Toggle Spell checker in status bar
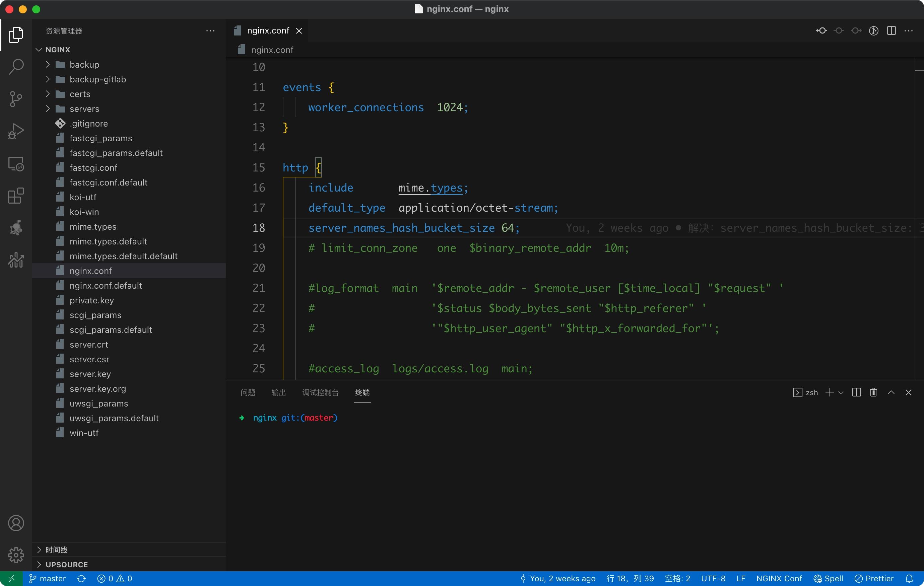The width and height of the screenshot is (924, 586). click(x=829, y=578)
